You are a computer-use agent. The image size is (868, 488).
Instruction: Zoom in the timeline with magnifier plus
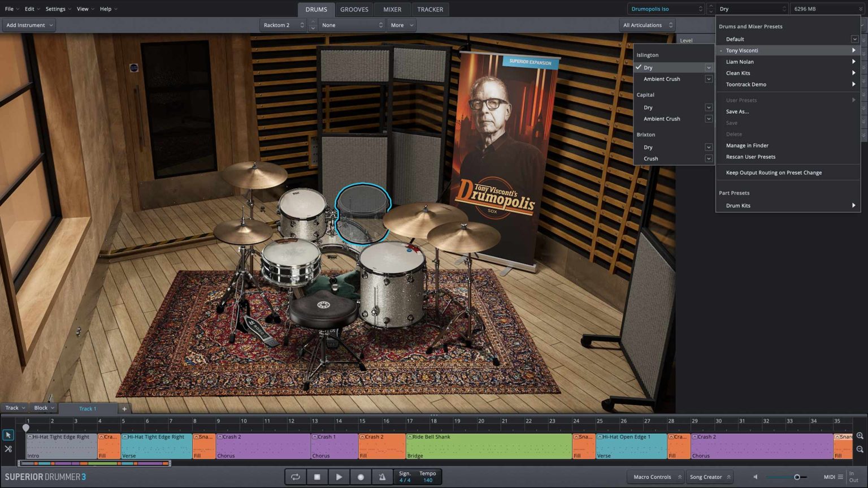pyautogui.click(x=860, y=436)
